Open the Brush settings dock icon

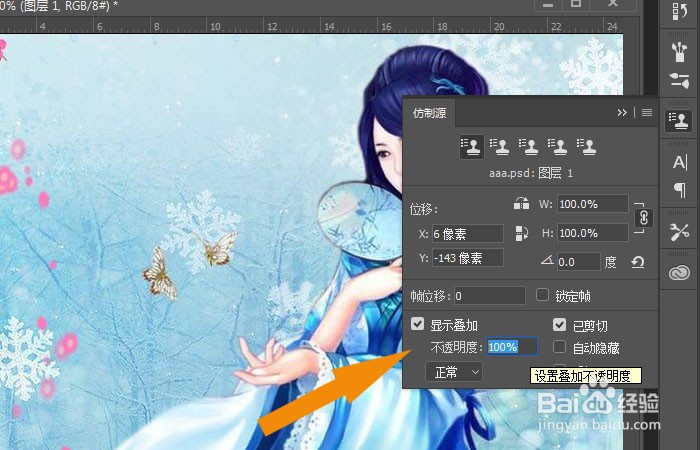pyautogui.click(x=679, y=81)
